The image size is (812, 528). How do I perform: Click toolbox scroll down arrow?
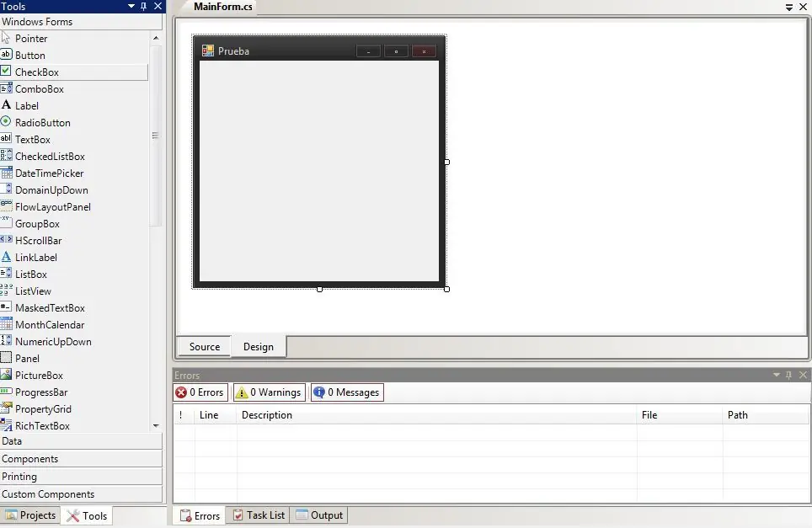(156, 425)
